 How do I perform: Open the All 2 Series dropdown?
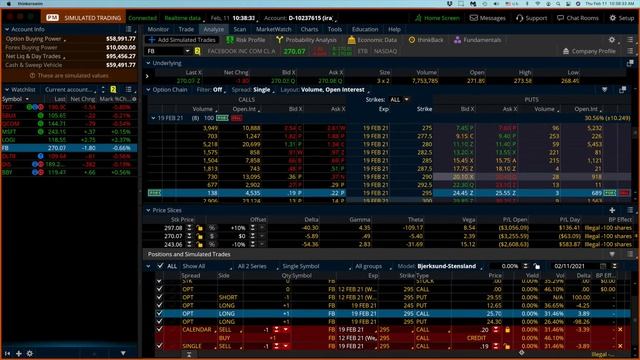pyautogui.click(x=258, y=266)
